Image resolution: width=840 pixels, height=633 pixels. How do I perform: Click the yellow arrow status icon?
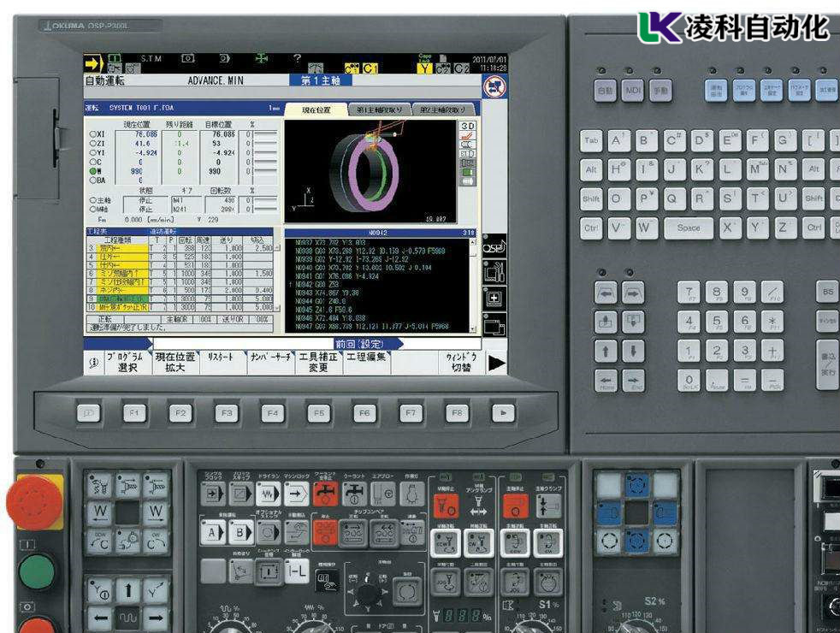pyautogui.click(x=92, y=62)
